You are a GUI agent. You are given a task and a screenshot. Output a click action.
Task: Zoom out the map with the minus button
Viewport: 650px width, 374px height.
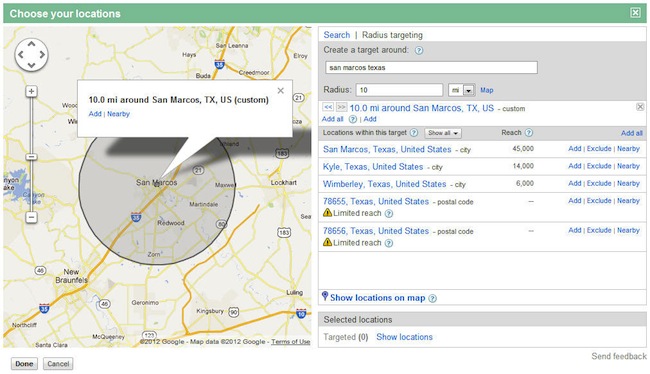pyautogui.click(x=32, y=217)
